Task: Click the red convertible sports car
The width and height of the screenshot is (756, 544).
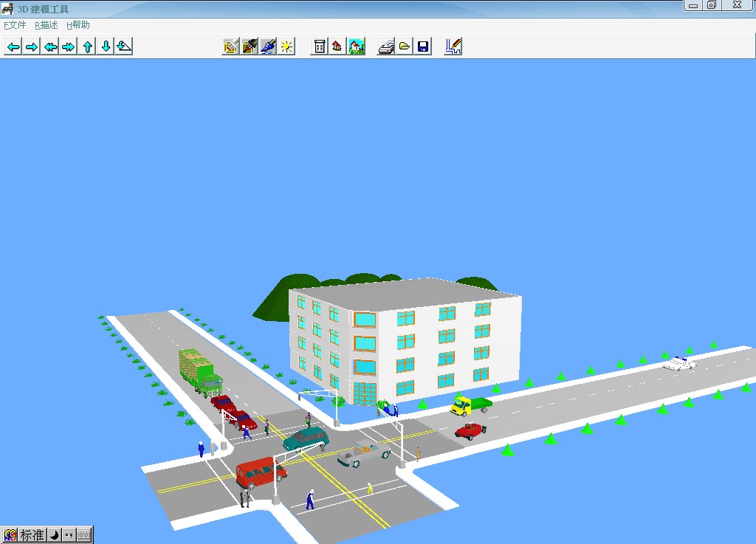Action: point(470,431)
